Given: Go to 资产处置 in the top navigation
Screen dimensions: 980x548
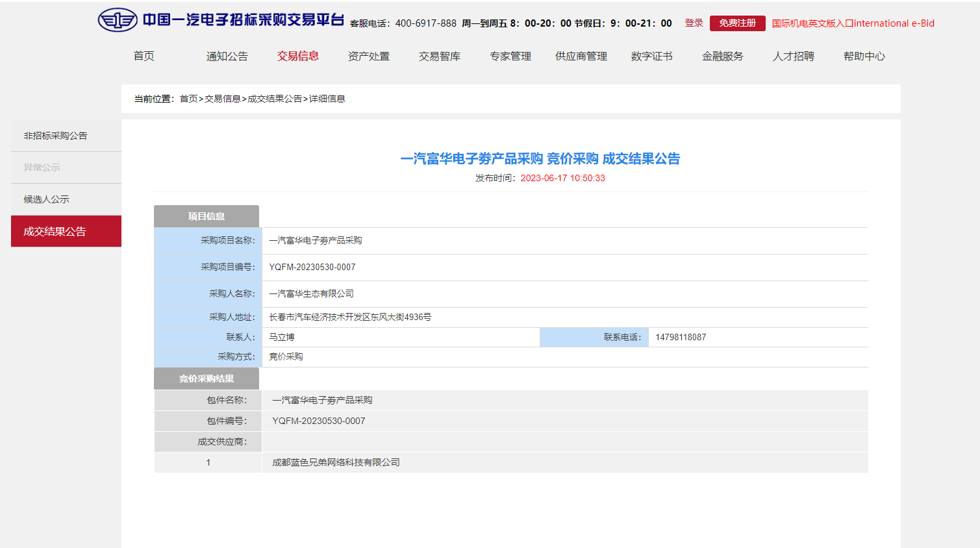Looking at the screenshot, I should click(368, 56).
